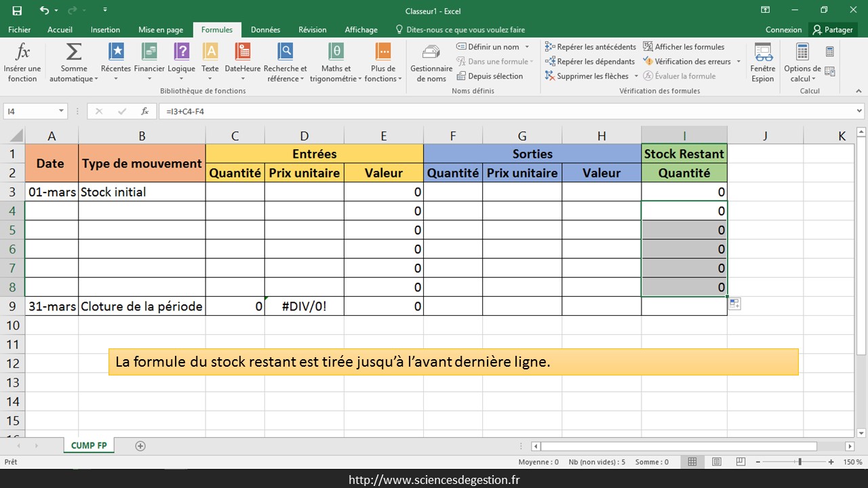Open the Gestionnaire de noms

pos(431,61)
